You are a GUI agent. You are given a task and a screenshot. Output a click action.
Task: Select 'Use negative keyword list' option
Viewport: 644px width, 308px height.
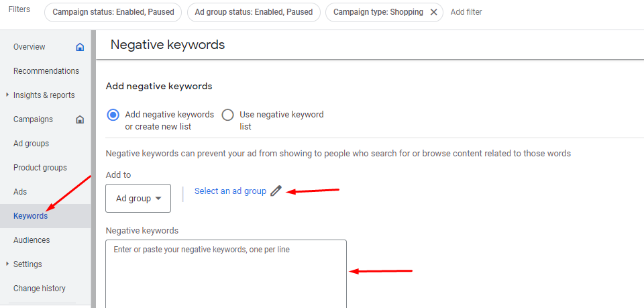[x=228, y=115]
